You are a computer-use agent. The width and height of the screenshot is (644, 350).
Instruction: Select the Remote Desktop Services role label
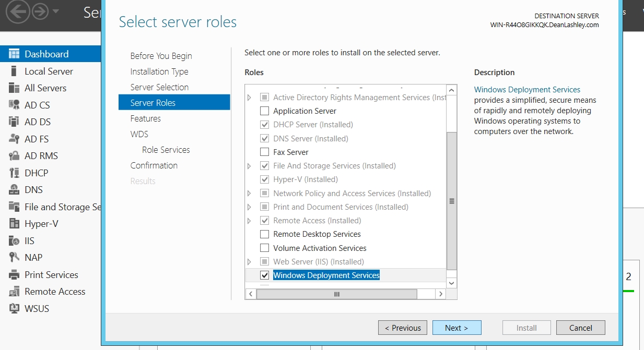click(x=317, y=234)
